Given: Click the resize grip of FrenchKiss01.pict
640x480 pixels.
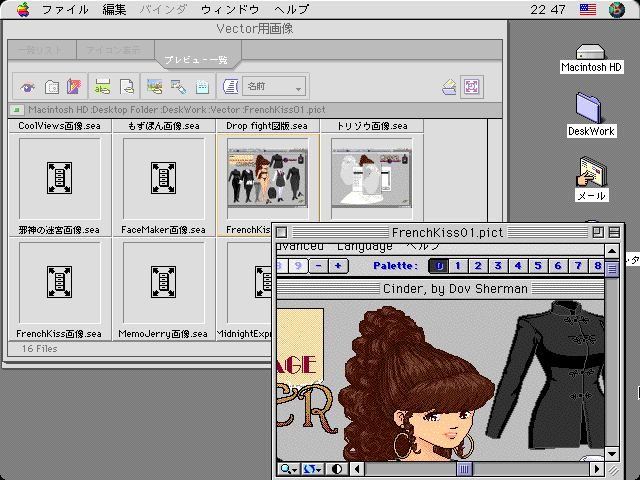Looking at the screenshot, I should pos(613,470).
